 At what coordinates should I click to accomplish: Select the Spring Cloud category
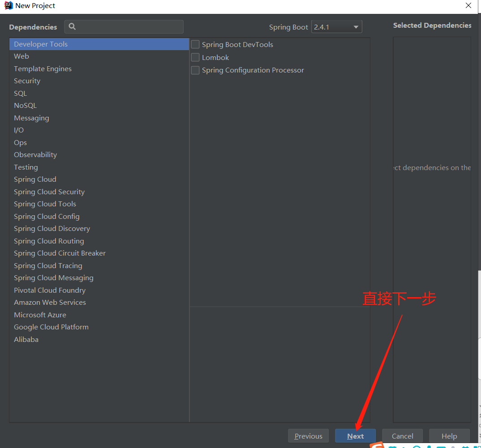[99, 179]
